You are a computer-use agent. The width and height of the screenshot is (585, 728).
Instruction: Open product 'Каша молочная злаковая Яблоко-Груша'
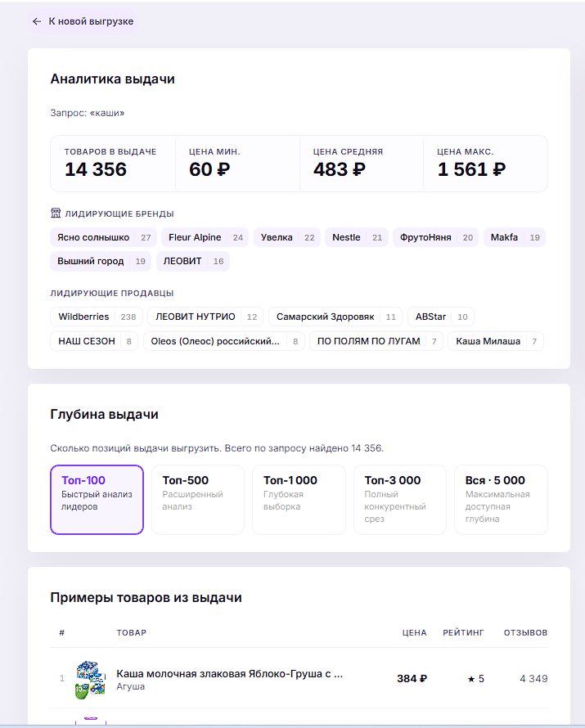229,674
